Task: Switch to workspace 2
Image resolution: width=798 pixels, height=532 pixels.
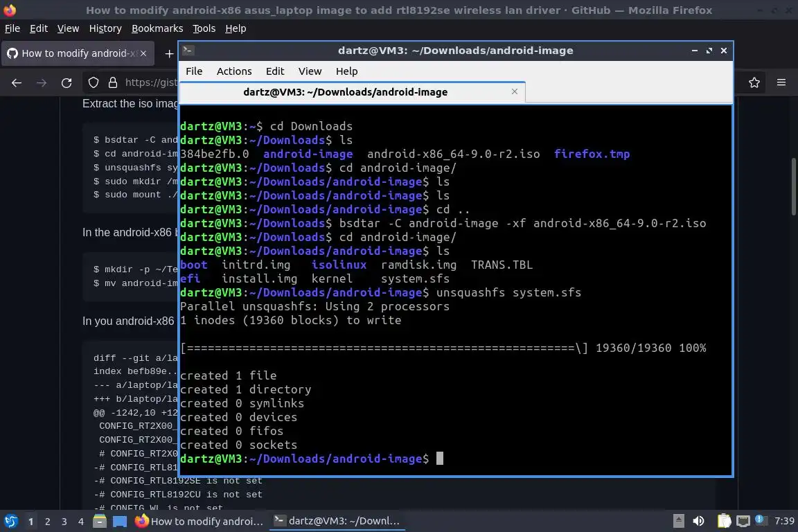Action: 47,522
